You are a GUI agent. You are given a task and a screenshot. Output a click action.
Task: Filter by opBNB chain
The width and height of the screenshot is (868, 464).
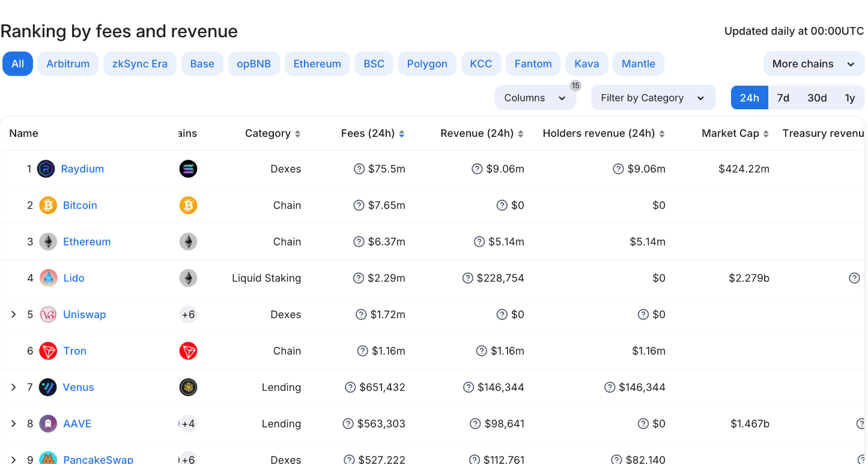tap(254, 64)
